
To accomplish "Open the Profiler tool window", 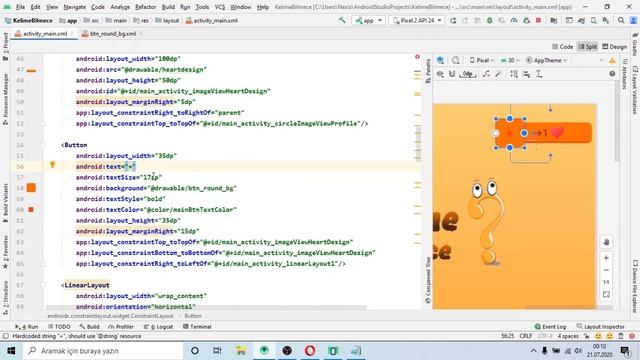I will coord(121,327).
